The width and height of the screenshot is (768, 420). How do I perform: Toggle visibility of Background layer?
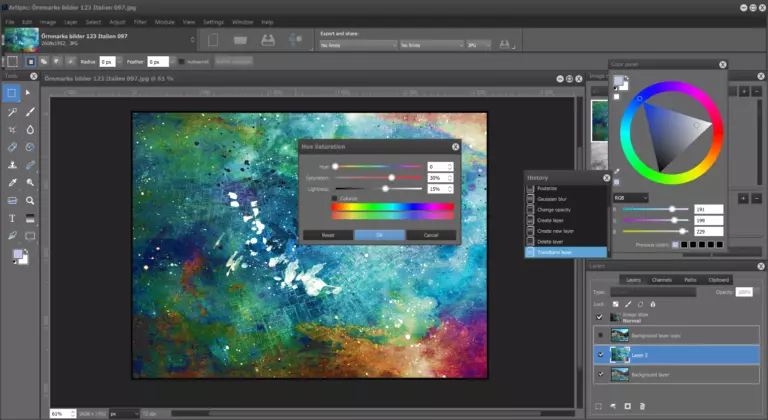click(599, 374)
